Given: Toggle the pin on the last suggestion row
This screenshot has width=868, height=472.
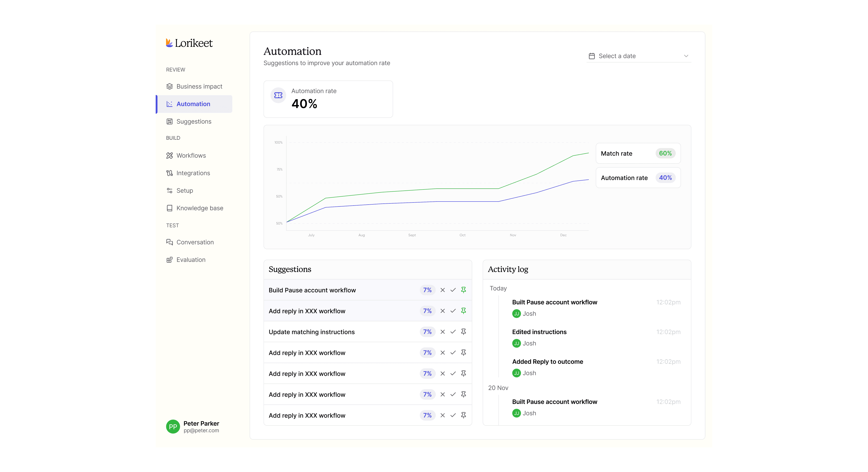Looking at the screenshot, I should (463, 415).
